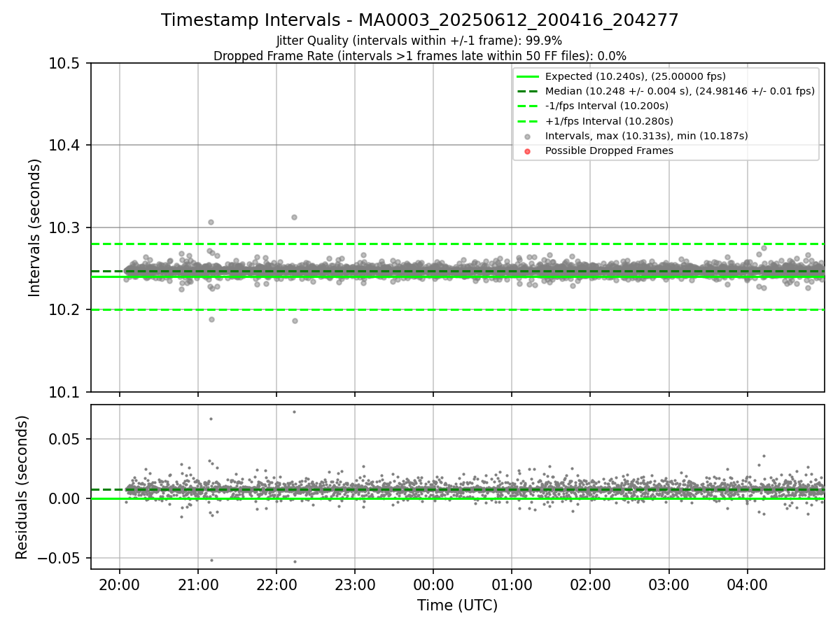This screenshot has width=840, height=630.
Task: Click the highest interval outlier point near 22:15
Action: tap(294, 217)
